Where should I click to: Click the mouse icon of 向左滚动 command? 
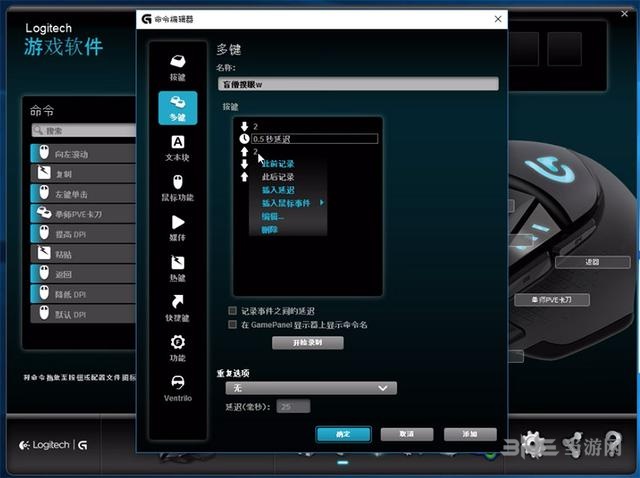(x=44, y=153)
